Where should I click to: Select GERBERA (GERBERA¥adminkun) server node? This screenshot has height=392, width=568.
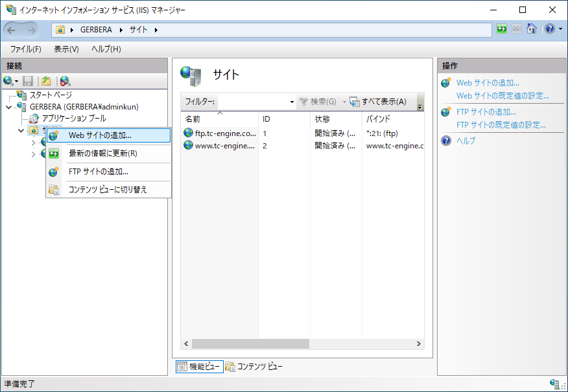click(84, 107)
